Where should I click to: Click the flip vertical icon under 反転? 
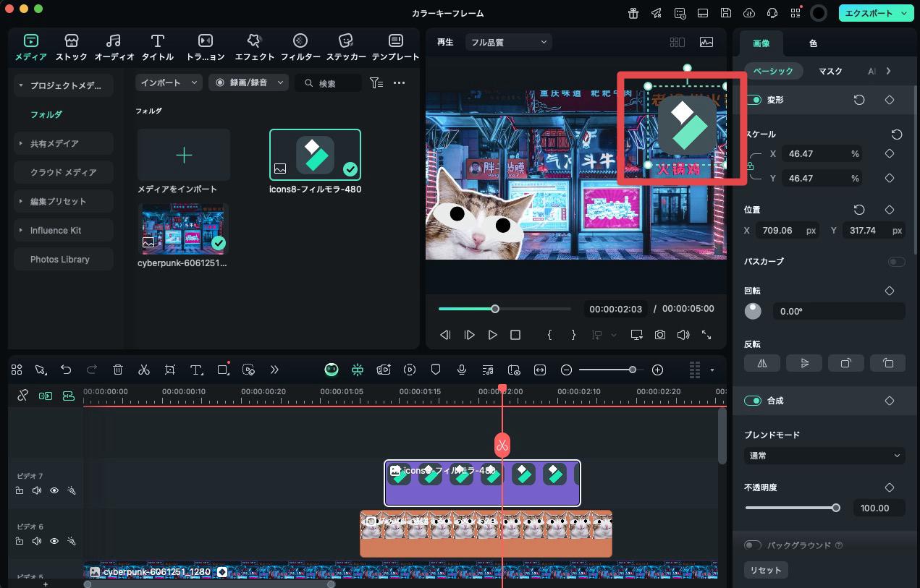click(804, 363)
